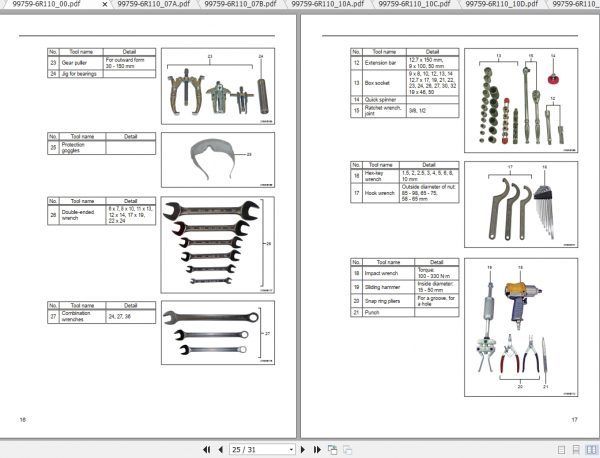Click the combination wrenches illustration
Viewport: 600px width, 458px height.
coord(218,332)
